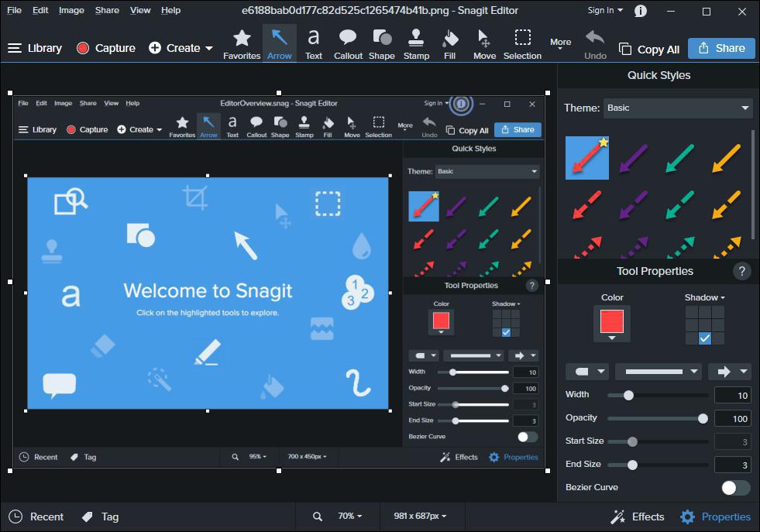Select the Callout tool
760x532 pixels.
pyautogui.click(x=348, y=43)
